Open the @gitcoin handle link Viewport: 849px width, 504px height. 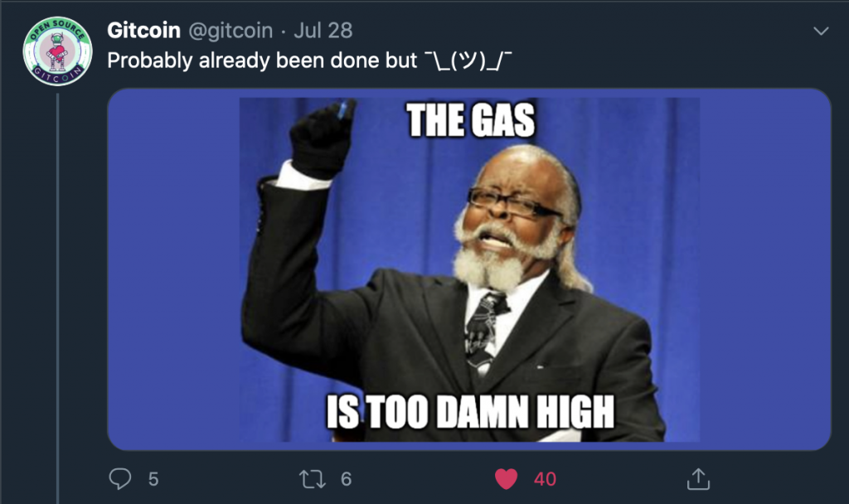[x=233, y=31]
